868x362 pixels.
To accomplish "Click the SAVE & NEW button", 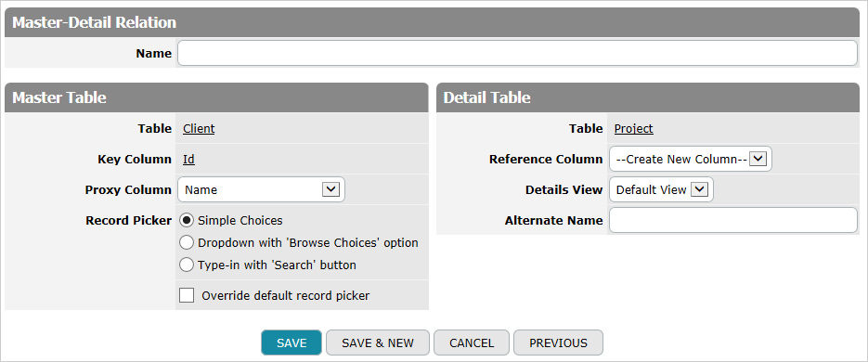I will click(x=378, y=343).
